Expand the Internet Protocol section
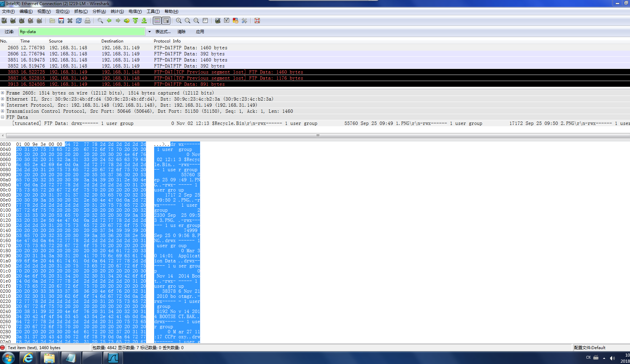The height and width of the screenshot is (364, 630). click(x=2, y=105)
